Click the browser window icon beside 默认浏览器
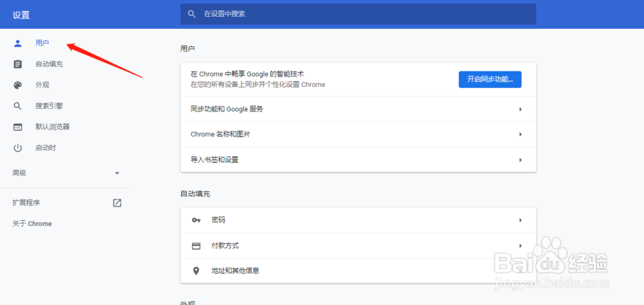Viewport: 644px width, 305px height. pos(17,127)
